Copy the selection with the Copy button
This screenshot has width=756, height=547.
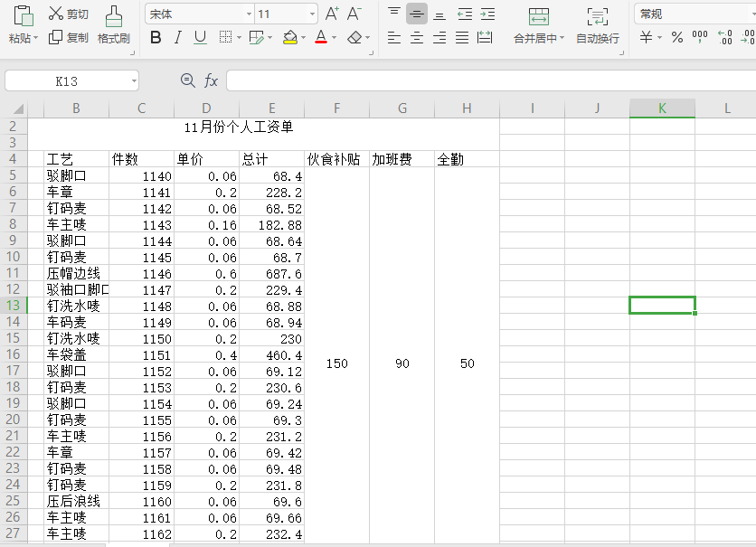[x=68, y=38]
